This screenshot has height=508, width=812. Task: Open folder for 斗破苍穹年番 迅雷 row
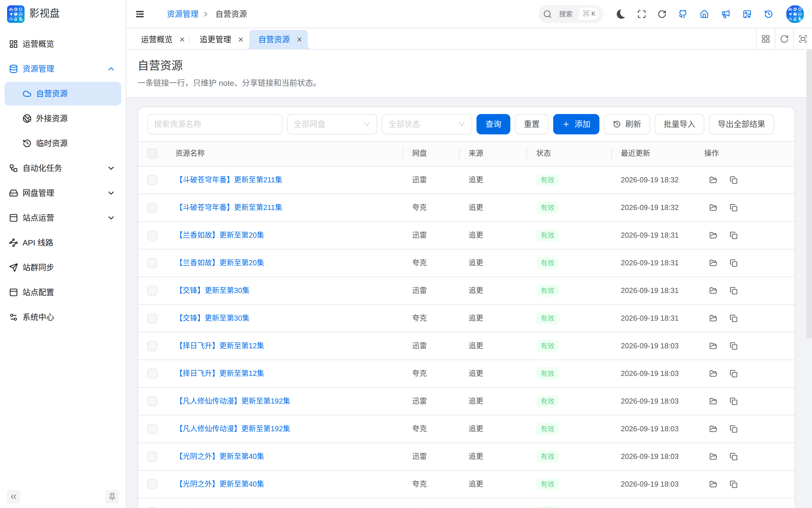coord(713,180)
